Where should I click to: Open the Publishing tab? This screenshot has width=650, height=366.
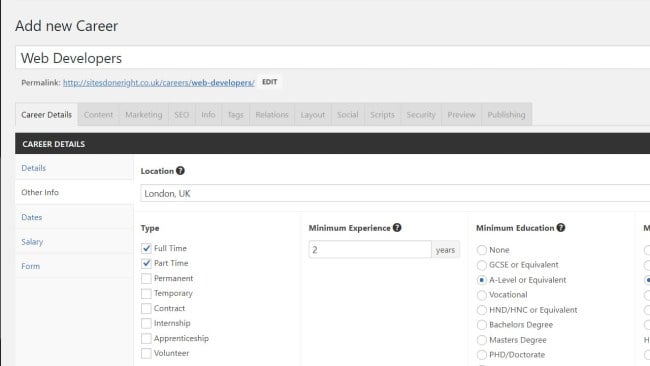pos(506,115)
